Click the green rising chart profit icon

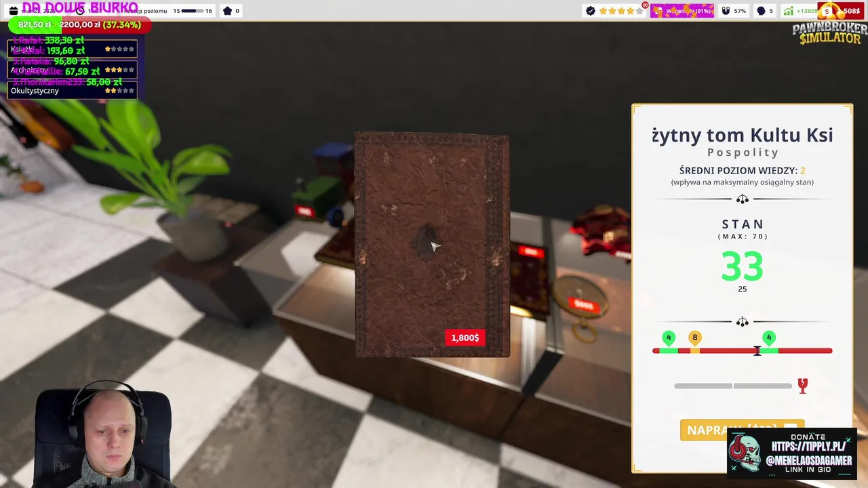(x=788, y=11)
